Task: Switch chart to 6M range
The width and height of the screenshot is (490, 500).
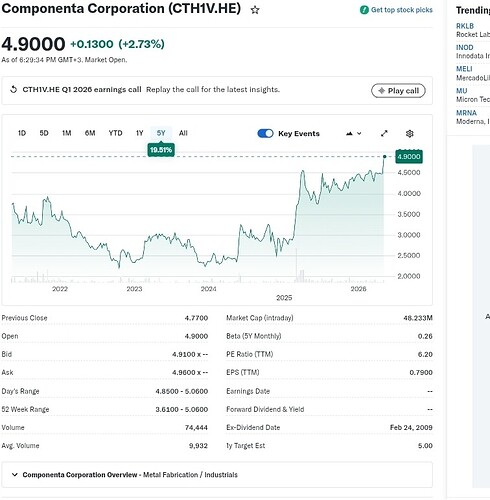Action: coord(90,133)
